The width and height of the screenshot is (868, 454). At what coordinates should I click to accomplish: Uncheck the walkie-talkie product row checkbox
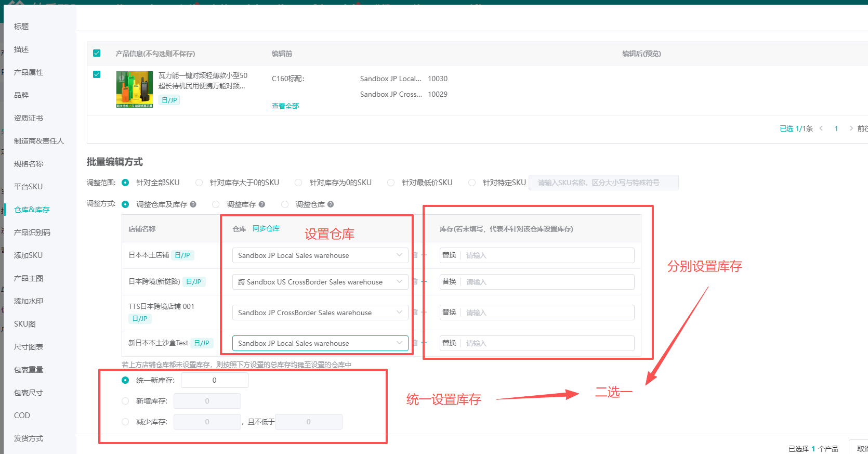click(x=97, y=74)
